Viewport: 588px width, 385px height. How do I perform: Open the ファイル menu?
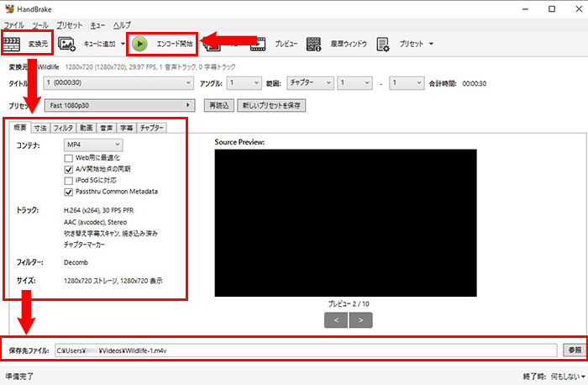14,25
